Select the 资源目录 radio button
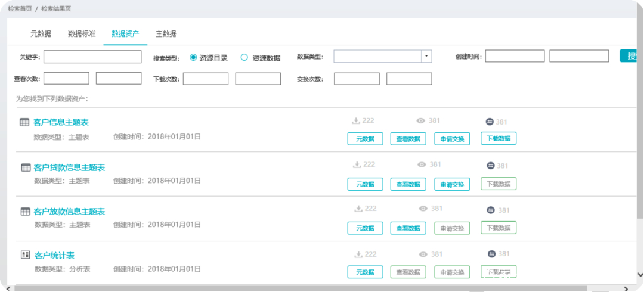Screen dimensions: 644x292 pyautogui.click(x=193, y=57)
